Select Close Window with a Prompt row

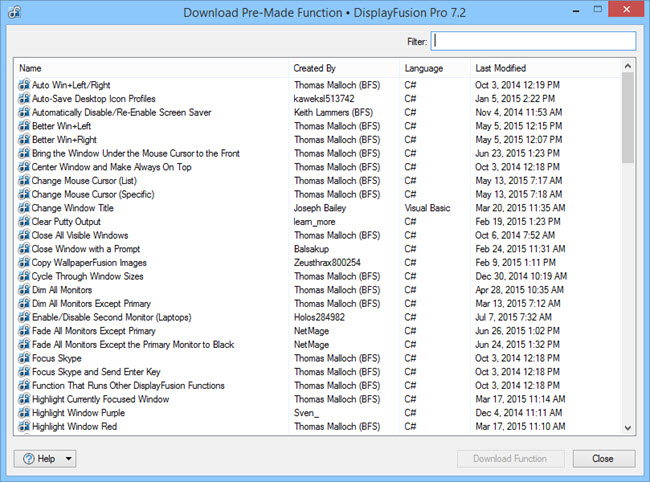[x=318, y=249]
